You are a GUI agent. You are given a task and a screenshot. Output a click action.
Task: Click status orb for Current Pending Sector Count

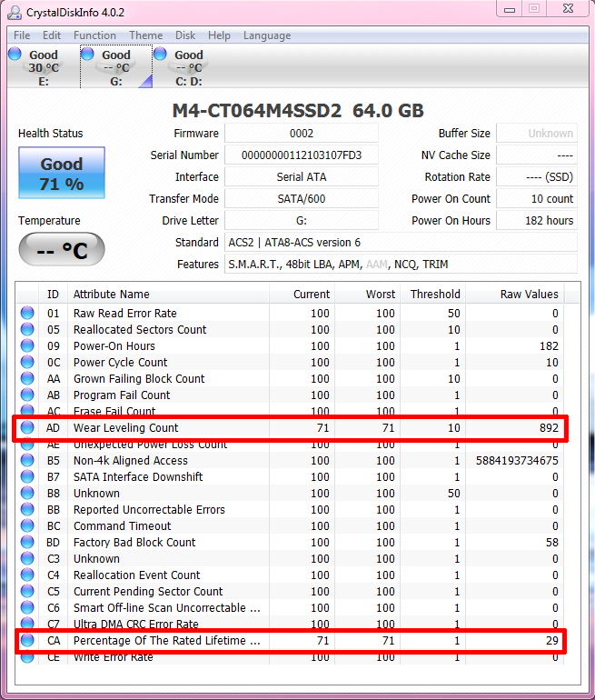(27, 592)
